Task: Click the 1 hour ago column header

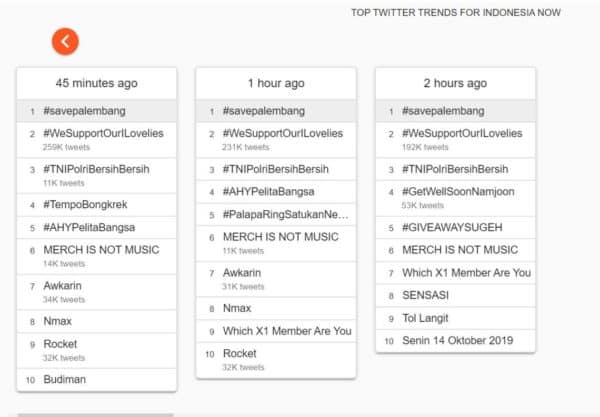Action: (x=276, y=84)
